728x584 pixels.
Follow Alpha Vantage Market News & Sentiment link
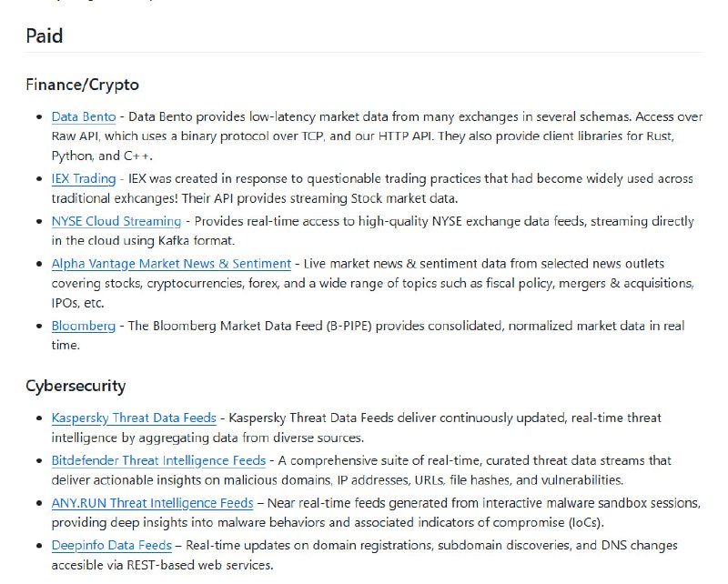[x=171, y=263]
